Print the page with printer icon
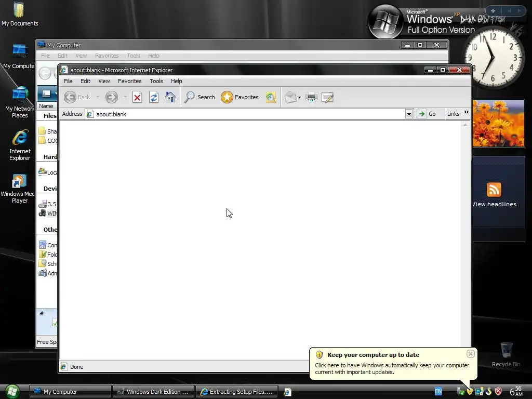Screen dimensions: 532x399 click(x=311, y=97)
